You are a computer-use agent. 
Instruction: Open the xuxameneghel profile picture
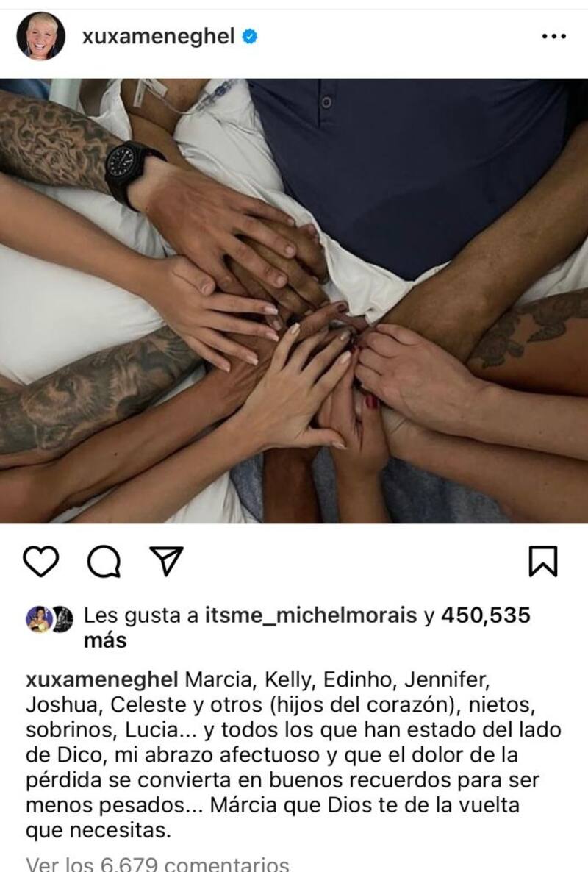click(40, 36)
